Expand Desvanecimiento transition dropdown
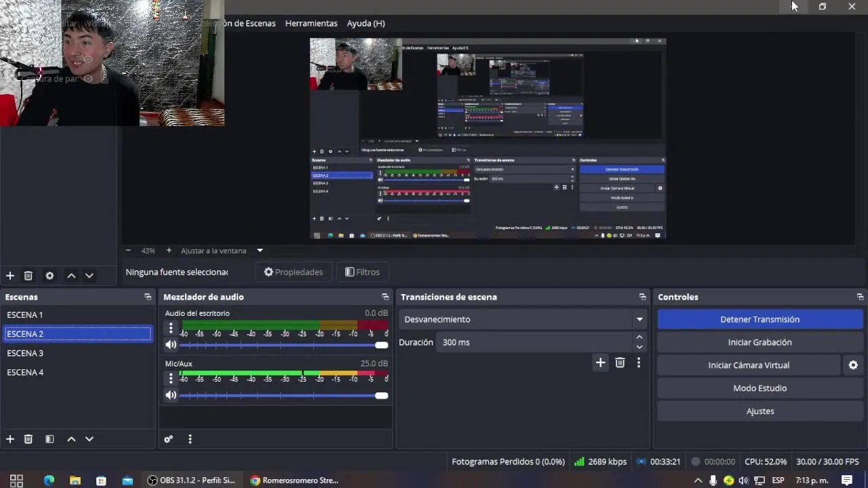Viewport: 868px width, 488px height. pyautogui.click(x=639, y=319)
